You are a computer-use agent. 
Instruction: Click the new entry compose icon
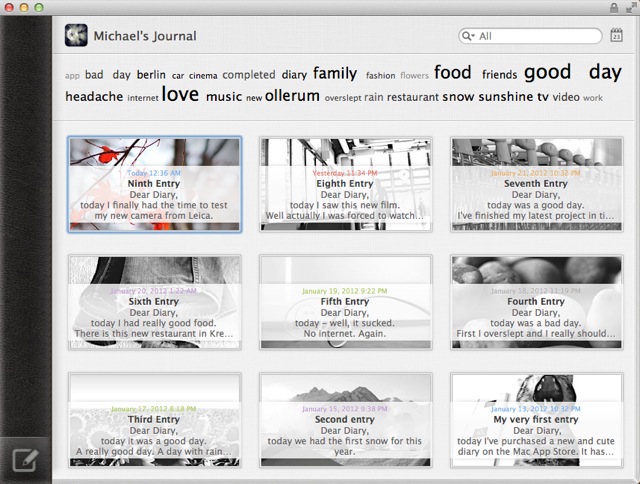tap(24, 461)
